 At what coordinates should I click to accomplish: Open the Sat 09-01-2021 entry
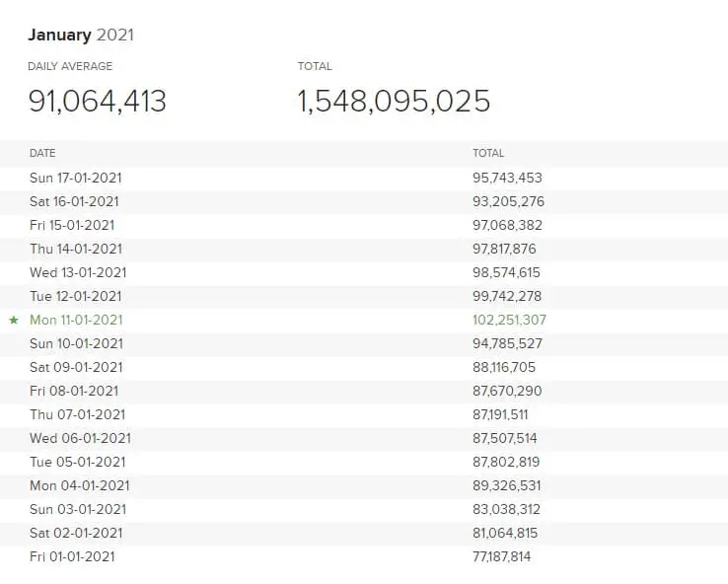coord(76,367)
